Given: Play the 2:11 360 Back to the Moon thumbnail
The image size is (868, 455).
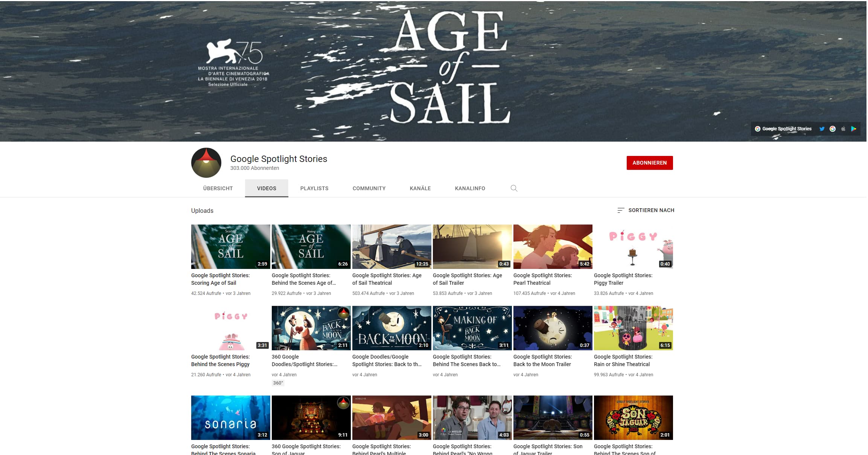Looking at the screenshot, I should pos(311,328).
